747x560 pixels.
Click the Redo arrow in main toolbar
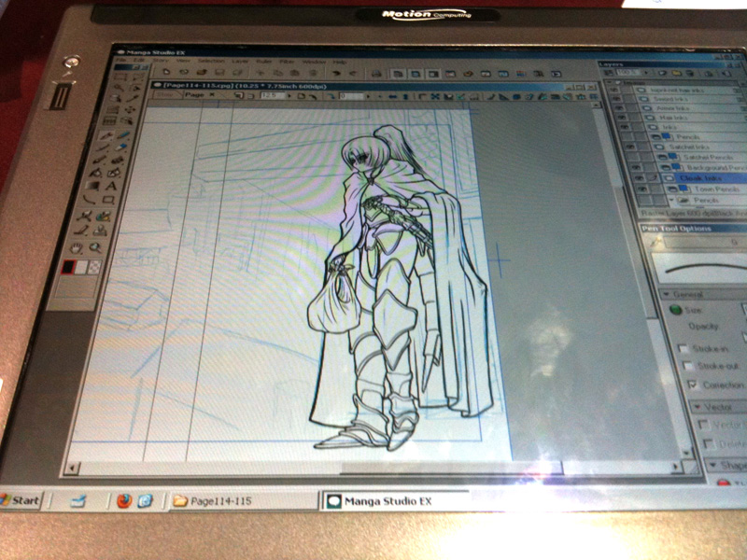pos(354,73)
